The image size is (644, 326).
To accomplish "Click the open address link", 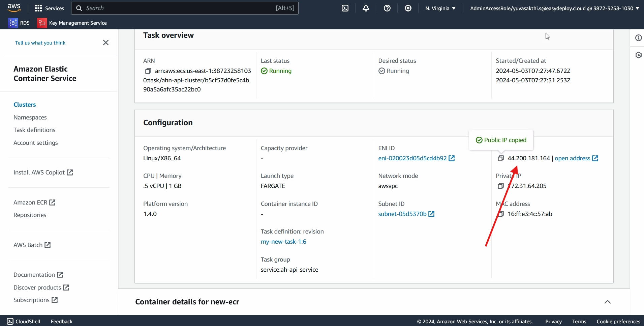I will pos(573,158).
